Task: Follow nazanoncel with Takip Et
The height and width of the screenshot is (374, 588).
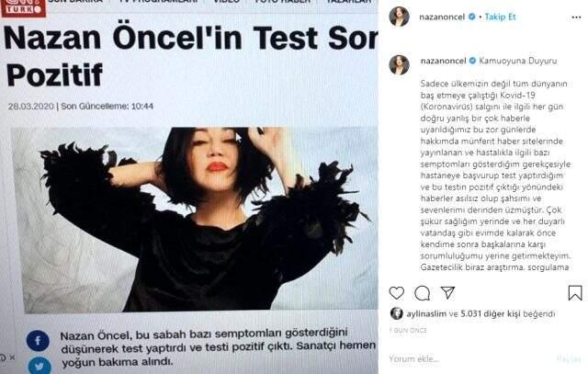Action: pyautogui.click(x=500, y=17)
